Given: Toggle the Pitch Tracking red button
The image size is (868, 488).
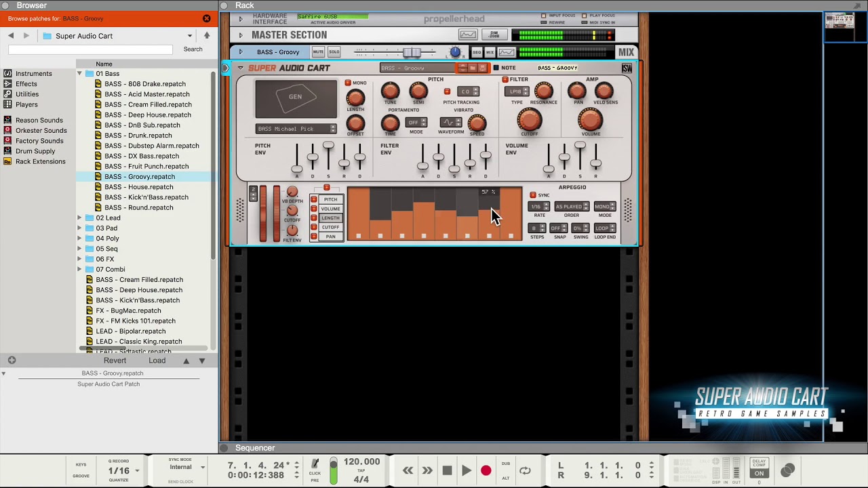Looking at the screenshot, I should pyautogui.click(x=446, y=91).
